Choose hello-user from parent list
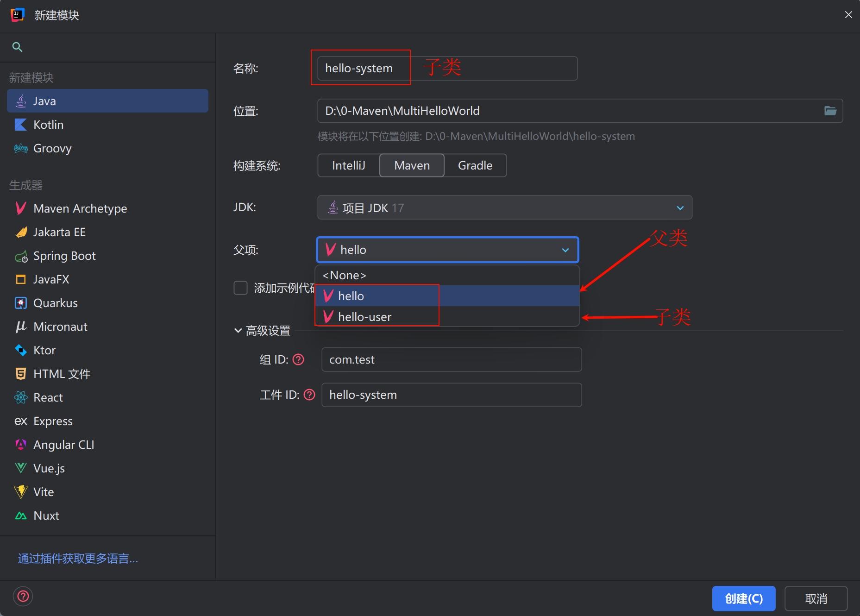 (x=364, y=317)
